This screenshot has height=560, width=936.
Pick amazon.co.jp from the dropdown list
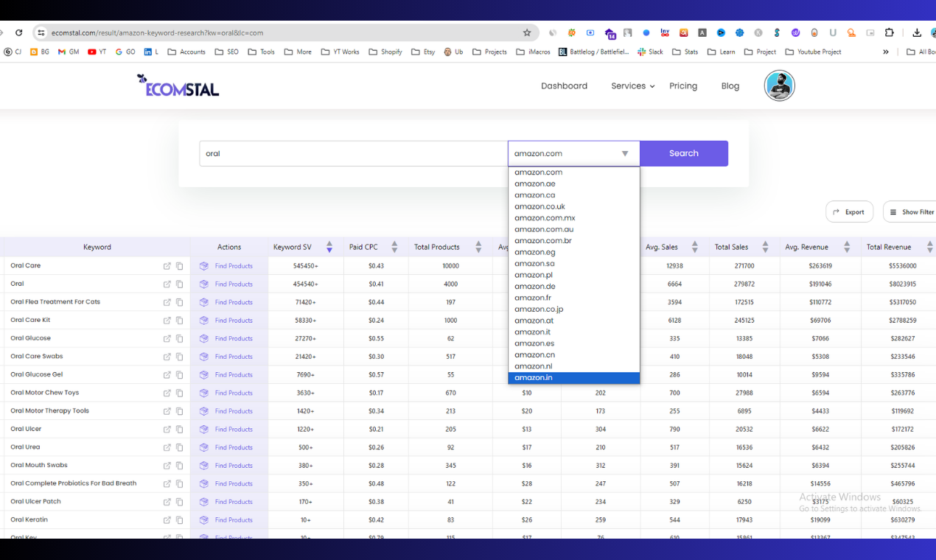(573, 309)
